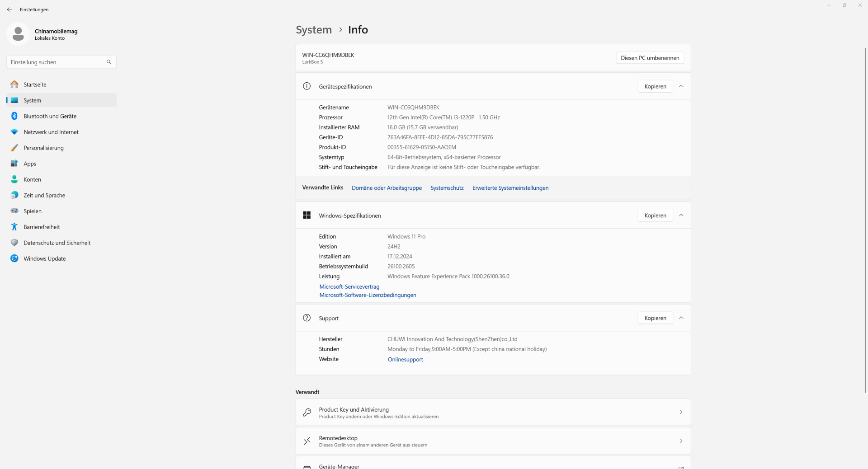Click the Edition value Windows 11 Pro
The height and width of the screenshot is (469, 868).
point(406,237)
